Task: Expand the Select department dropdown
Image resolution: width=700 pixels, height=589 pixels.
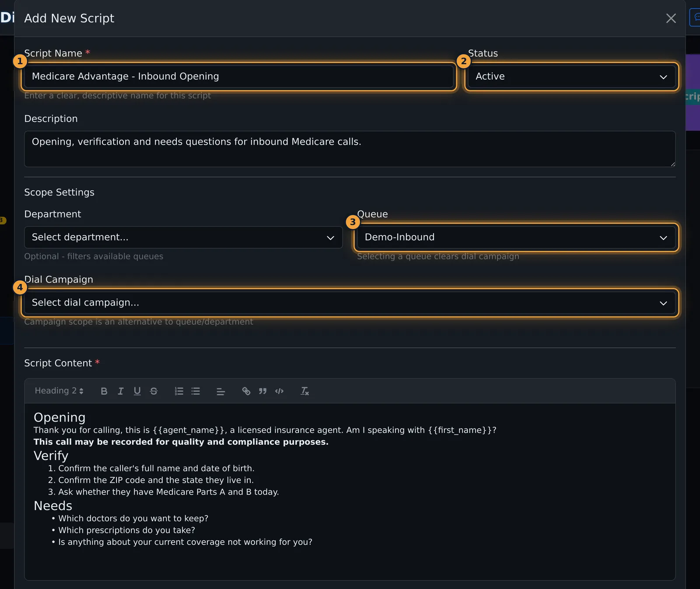Action: click(183, 237)
